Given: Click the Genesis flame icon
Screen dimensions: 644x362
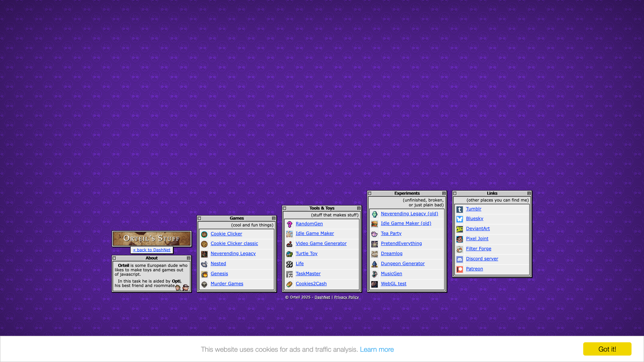Looking at the screenshot, I should 204,274.
